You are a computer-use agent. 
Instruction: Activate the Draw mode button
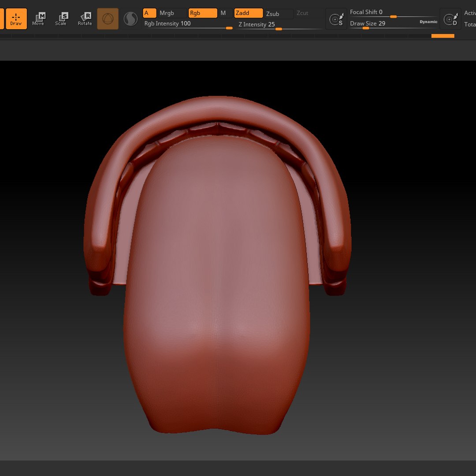tap(16, 19)
